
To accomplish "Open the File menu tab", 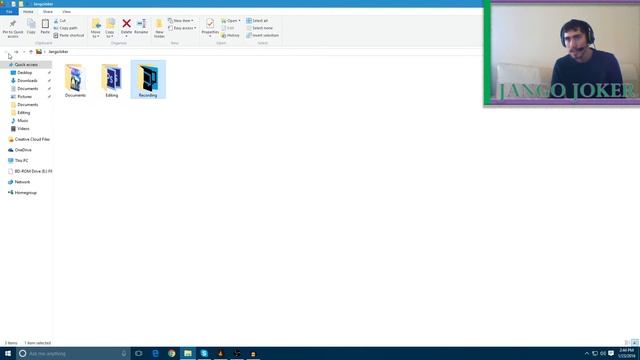I will coord(9,12).
